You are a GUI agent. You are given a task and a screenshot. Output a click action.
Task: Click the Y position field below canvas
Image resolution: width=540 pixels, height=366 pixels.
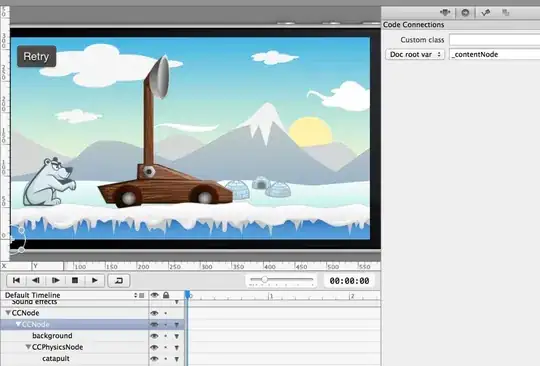tap(48, 266)
